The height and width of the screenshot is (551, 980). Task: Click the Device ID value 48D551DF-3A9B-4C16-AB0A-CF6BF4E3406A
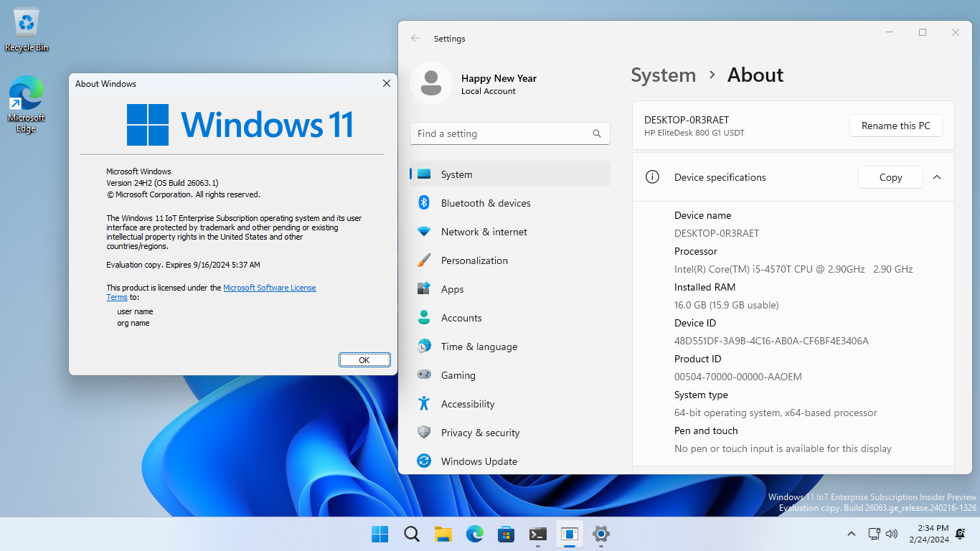point(771,341)
